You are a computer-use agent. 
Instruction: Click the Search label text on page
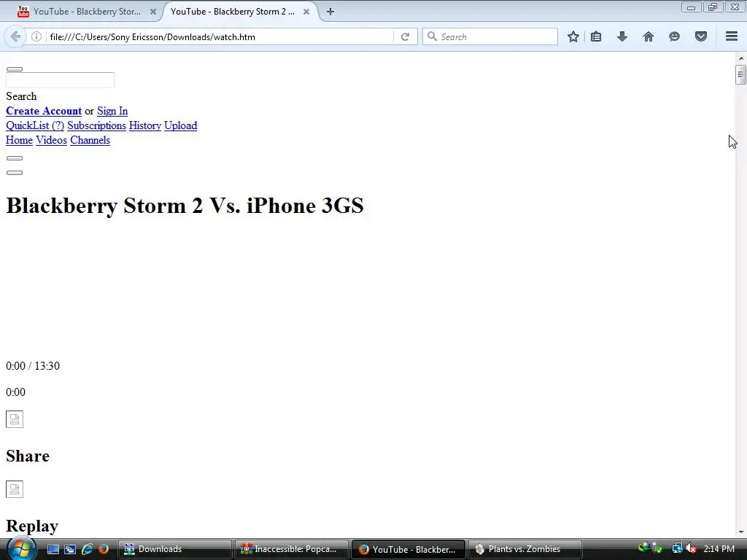coord(21,96)
